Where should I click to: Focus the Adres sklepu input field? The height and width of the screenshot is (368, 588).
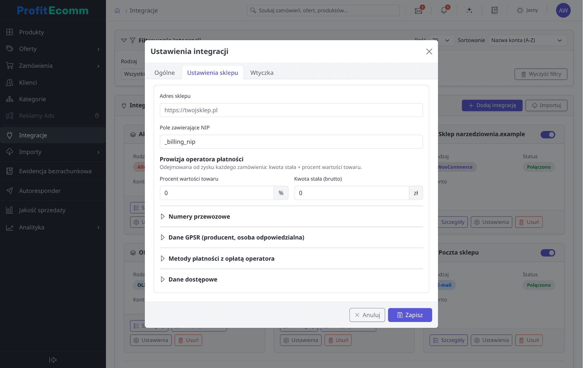[291, 110]
